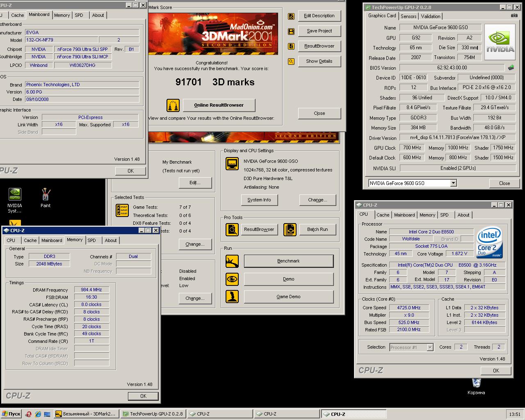
Task: Click the Core Speed value 4725.0 MHz
Action: click(x=409, y=308)
